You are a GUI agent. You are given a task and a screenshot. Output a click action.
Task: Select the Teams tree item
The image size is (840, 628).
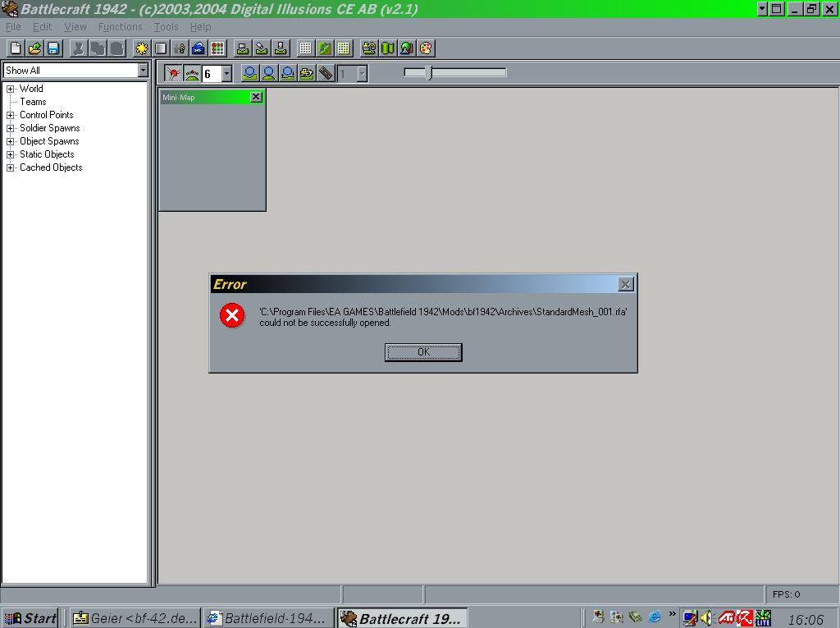click(x=33, y=102)
